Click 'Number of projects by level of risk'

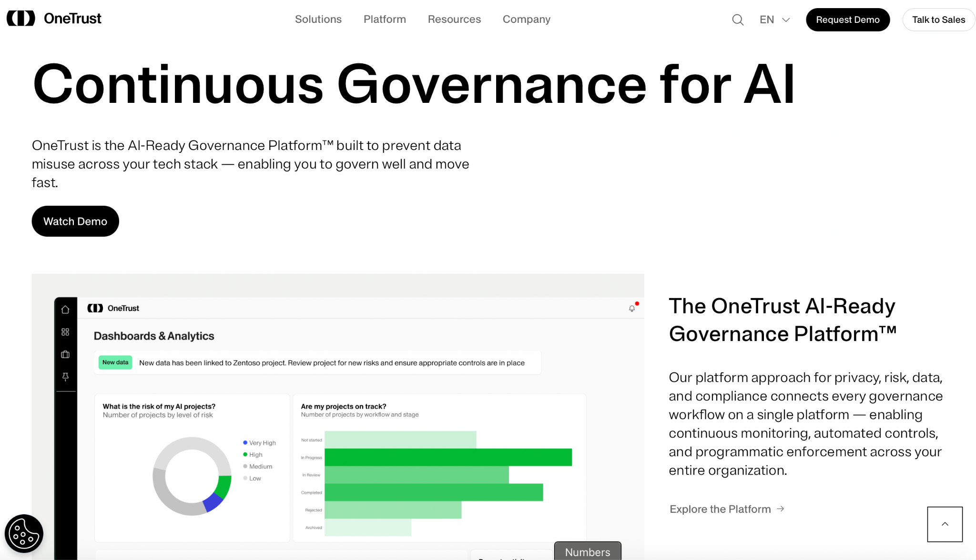tap(158, 415)
